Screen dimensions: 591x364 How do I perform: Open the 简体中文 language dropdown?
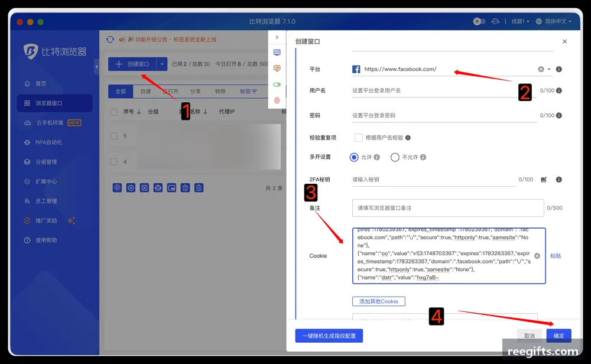554,21
